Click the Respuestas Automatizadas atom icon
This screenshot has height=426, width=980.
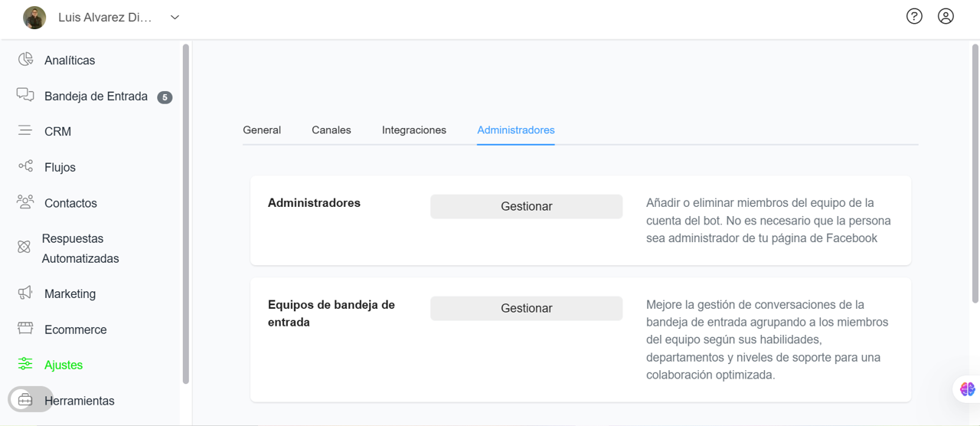24,247
